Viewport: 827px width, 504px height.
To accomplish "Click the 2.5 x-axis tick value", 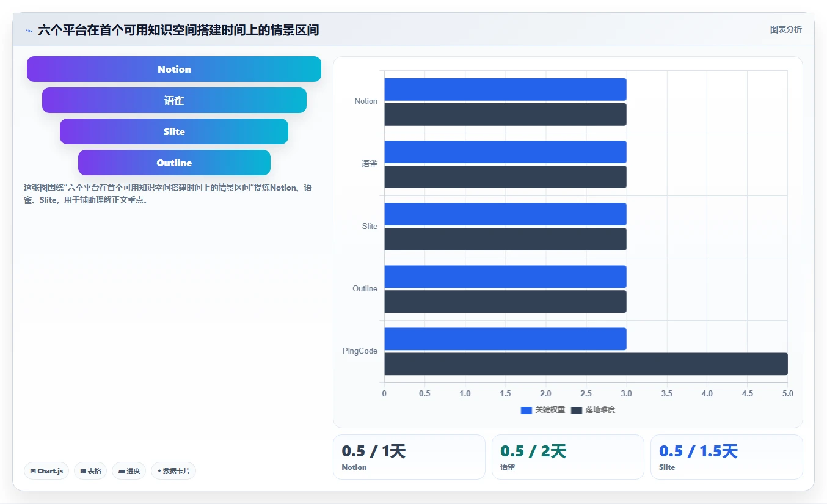I will 586,393.
